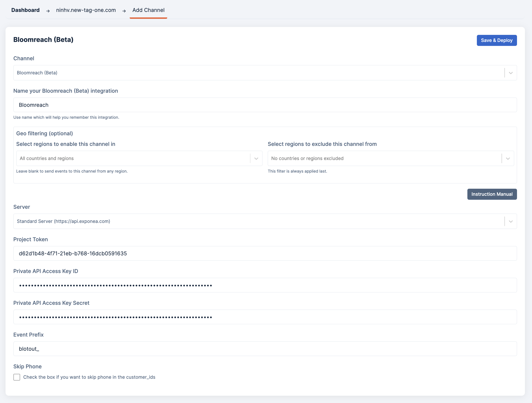This screenshot has height=403, width=532.
Task: Open the Instruction Manual
Action: click(x=492, y=194)
